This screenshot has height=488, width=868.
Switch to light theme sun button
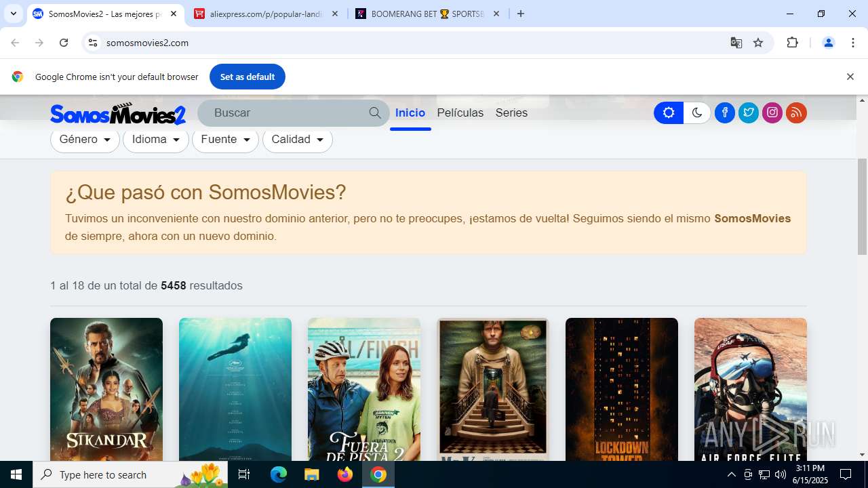pyautogui.click(x=669, y=113)
